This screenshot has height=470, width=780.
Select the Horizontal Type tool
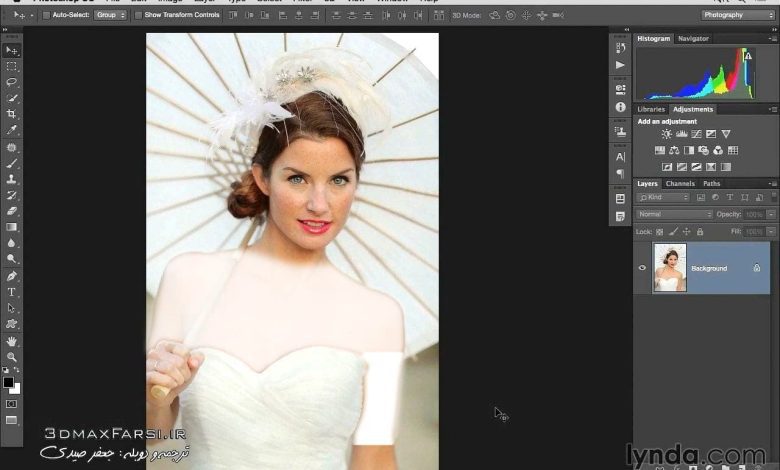click(11, 292)
